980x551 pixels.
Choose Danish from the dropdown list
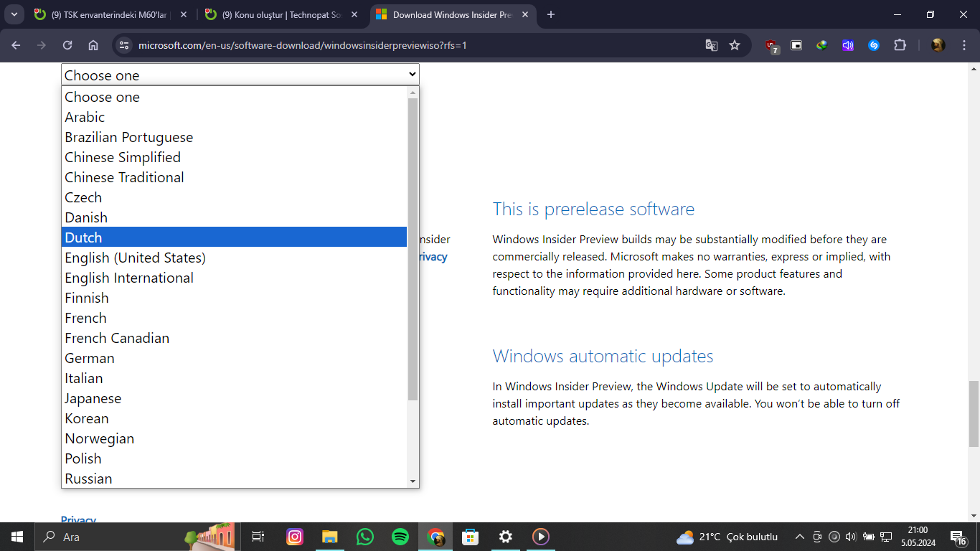234,217
